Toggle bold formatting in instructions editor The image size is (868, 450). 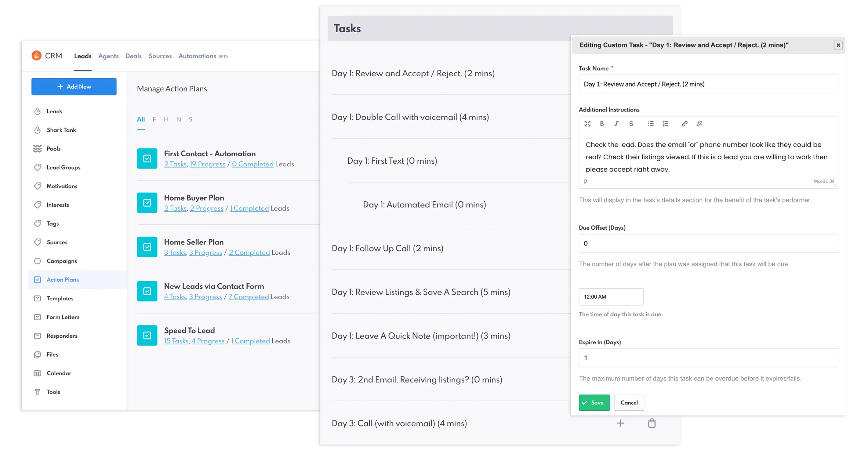pyautogui.click(x=601, y=124)
